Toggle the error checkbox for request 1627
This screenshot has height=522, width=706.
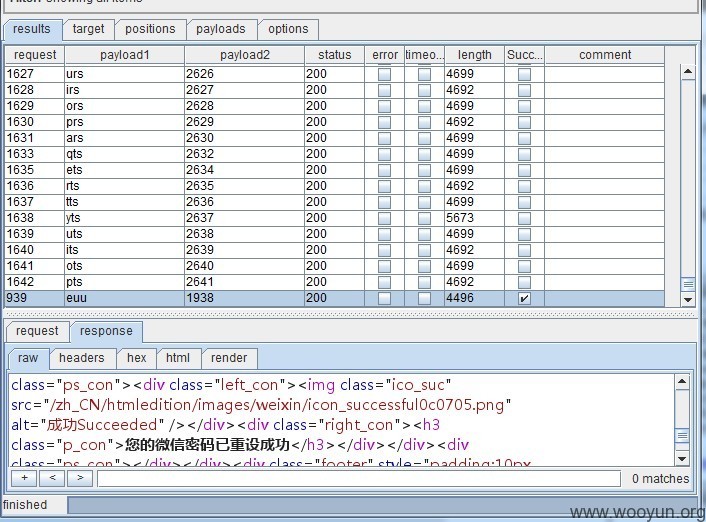click(x=384, y=74)
